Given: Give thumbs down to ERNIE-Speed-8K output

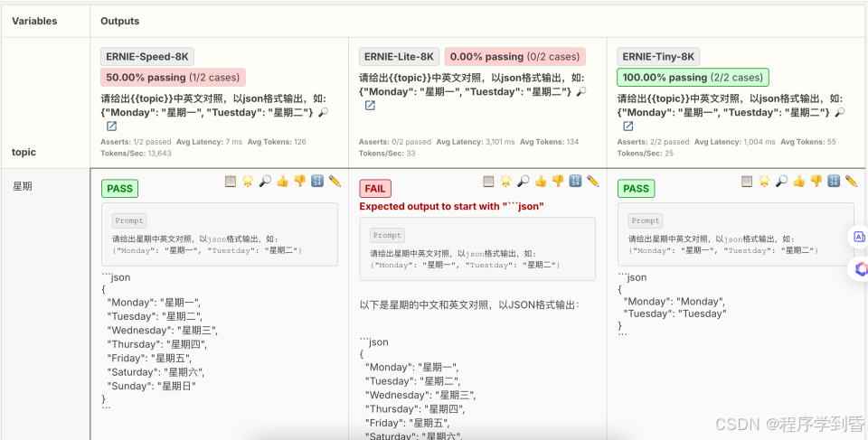Looking at the screenshot, I should coord(299,181).
